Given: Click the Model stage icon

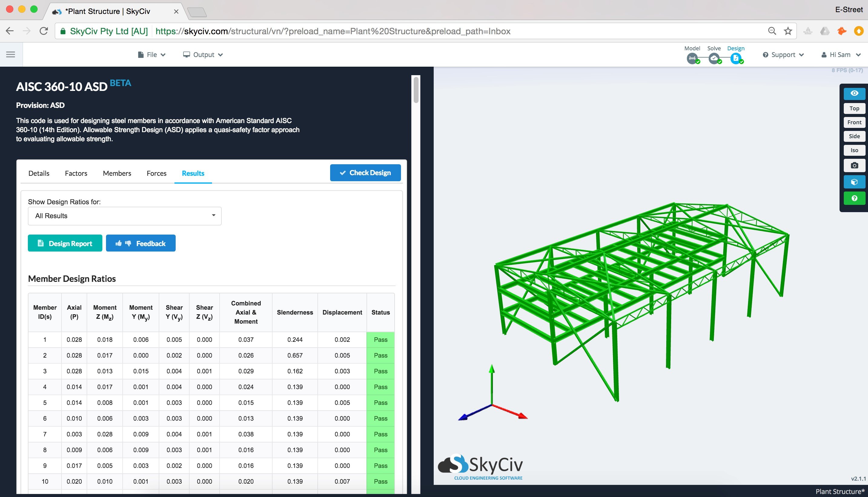Looking at the screenshot, I should pos(692,59).
